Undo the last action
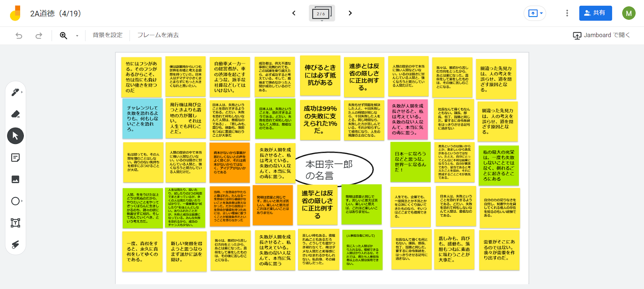The height and width of the screenshot is (289, 644). click(x=19, y=35)
